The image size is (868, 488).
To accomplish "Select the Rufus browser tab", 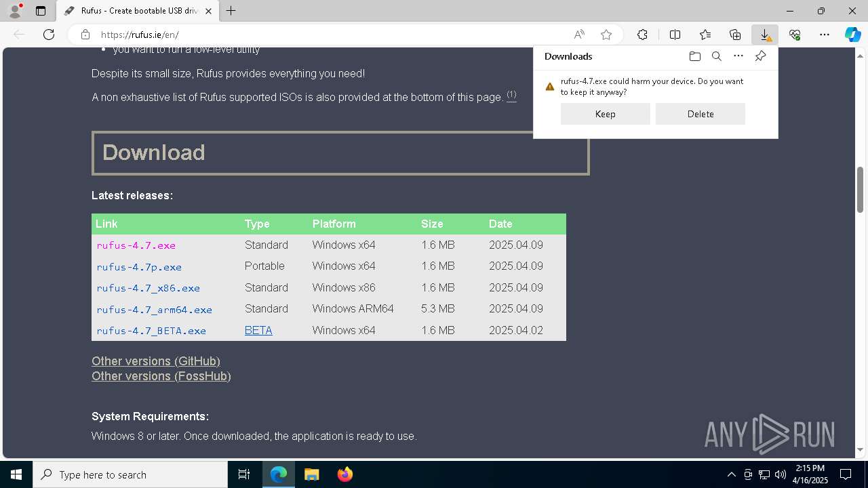I will [x=138, y=11].
